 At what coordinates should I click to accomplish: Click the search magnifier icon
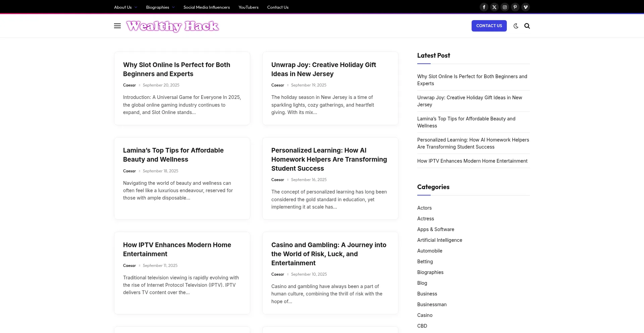527,26
